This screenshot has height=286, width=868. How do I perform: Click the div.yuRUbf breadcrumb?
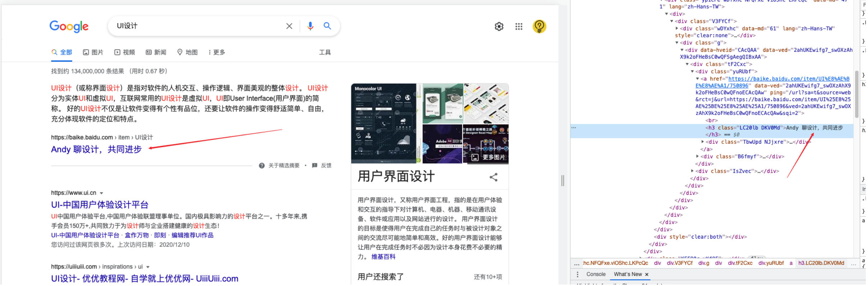(771, 263)
